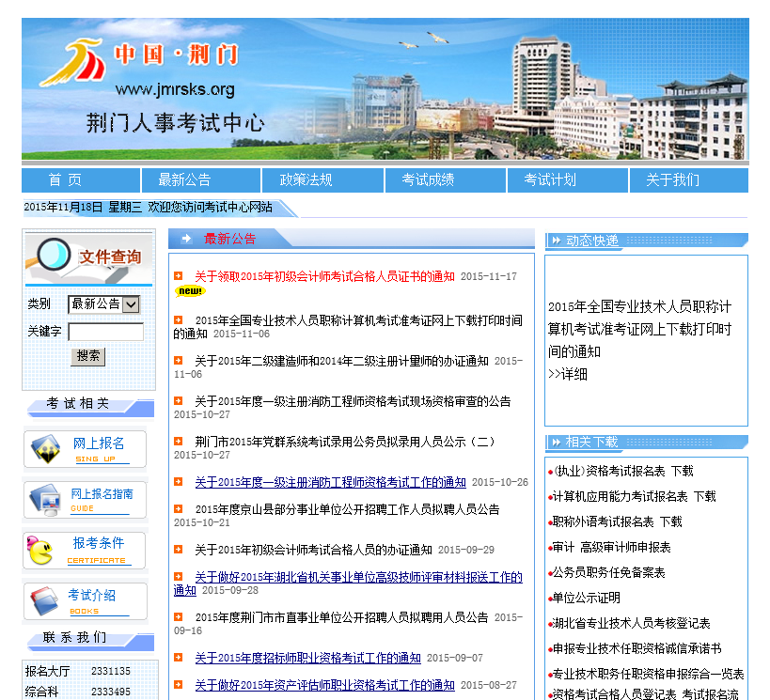This screenshot has width=770, height=700.
Task: Open notice 荆门市2015年党群系统考试录用公务员拟录用人员公示
Action: 344,442
